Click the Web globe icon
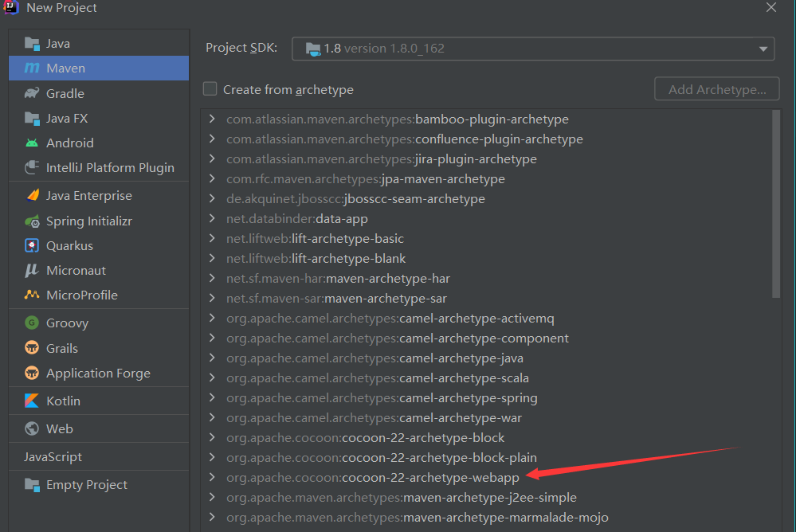 coord(32,428)
